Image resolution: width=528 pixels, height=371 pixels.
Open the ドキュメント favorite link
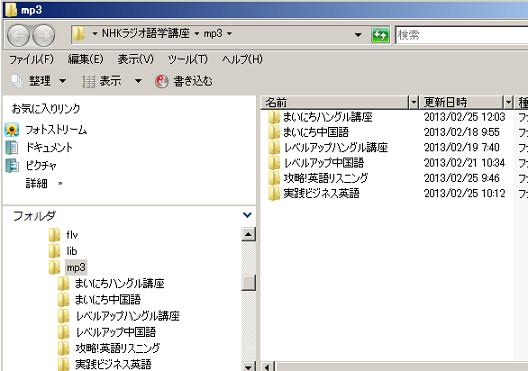49,147
